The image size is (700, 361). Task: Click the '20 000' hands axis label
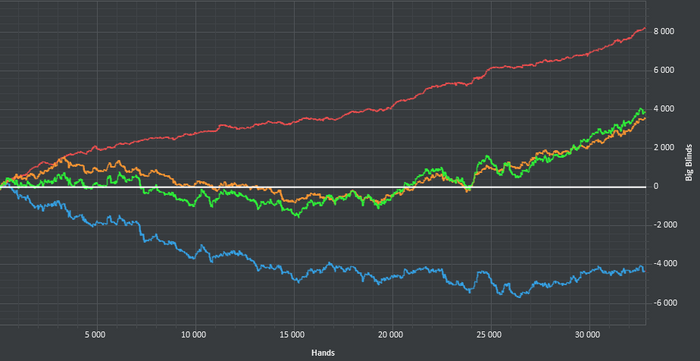pos(392,334)
